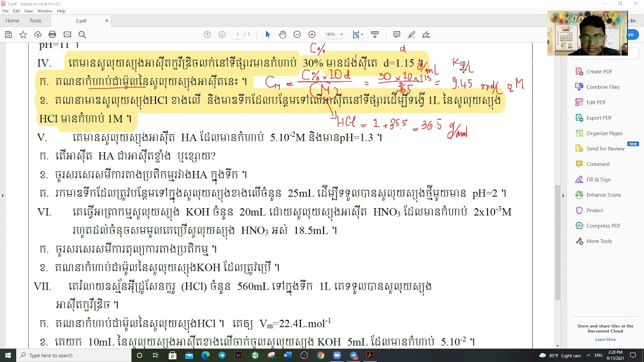The image size is (644, 362).
Task: Star this file as a favorite
Action: 23,35
